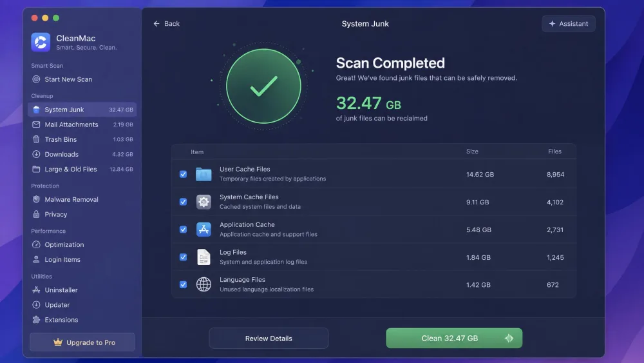Uncheck the User Cache Files checkbox
This screenshot has width=644, height=363.
tap(183, 174)
